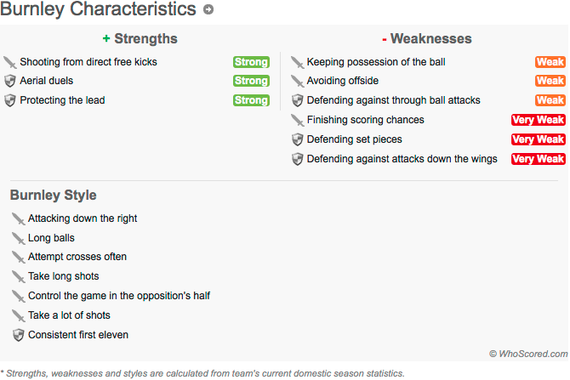
Task: Click Very Weak badge for attacks down the wings
Action: (x=538, y=159)
